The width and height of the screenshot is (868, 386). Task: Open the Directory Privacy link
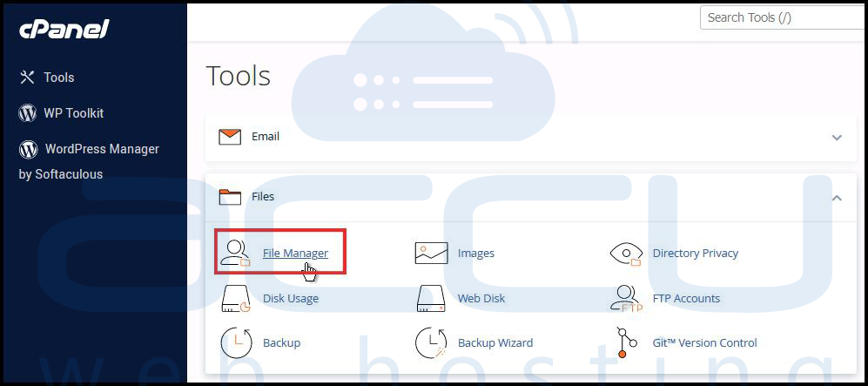click(696, 253)
